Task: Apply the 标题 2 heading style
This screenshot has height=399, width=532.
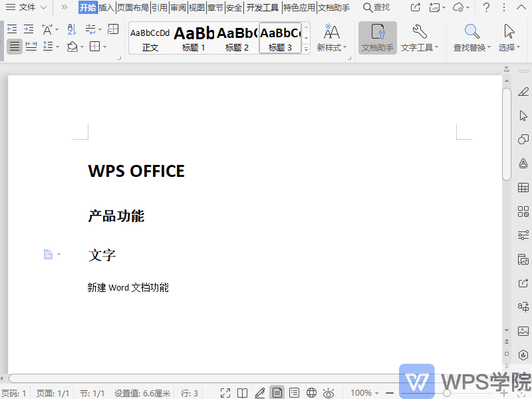Action: pos(237,39)
